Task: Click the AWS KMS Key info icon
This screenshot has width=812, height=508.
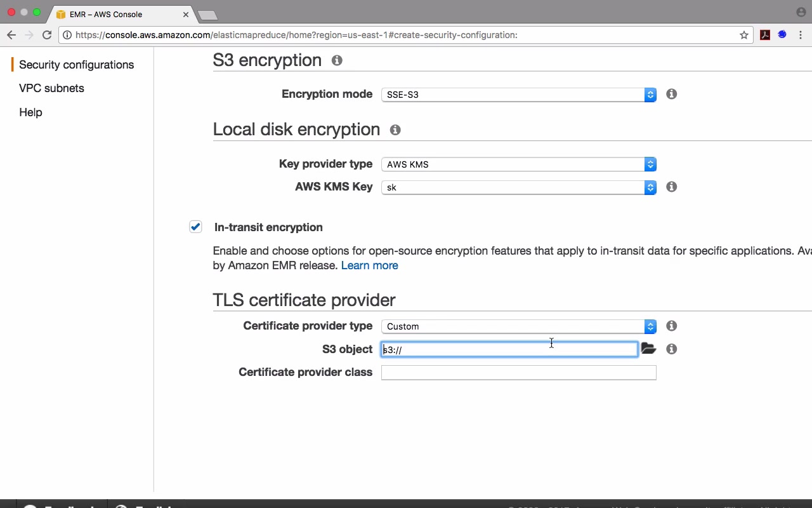Action: pyautogui.click(x=671, y=187)
